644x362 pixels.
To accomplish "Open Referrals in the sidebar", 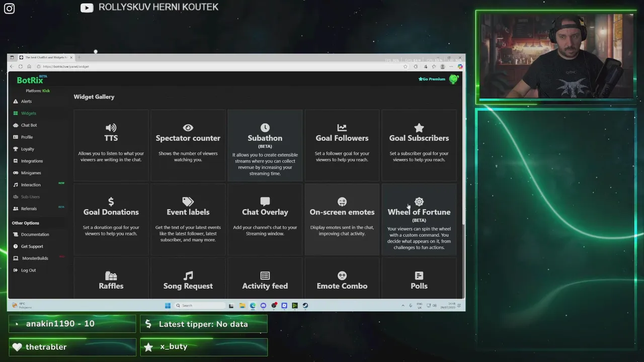I will [x=29, y=209].
